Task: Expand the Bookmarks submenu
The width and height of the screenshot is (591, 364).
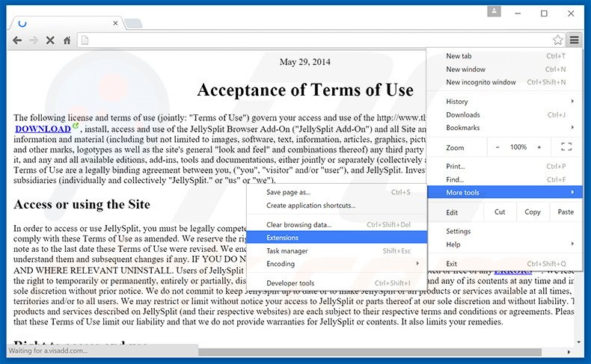Action: (505, 128)
